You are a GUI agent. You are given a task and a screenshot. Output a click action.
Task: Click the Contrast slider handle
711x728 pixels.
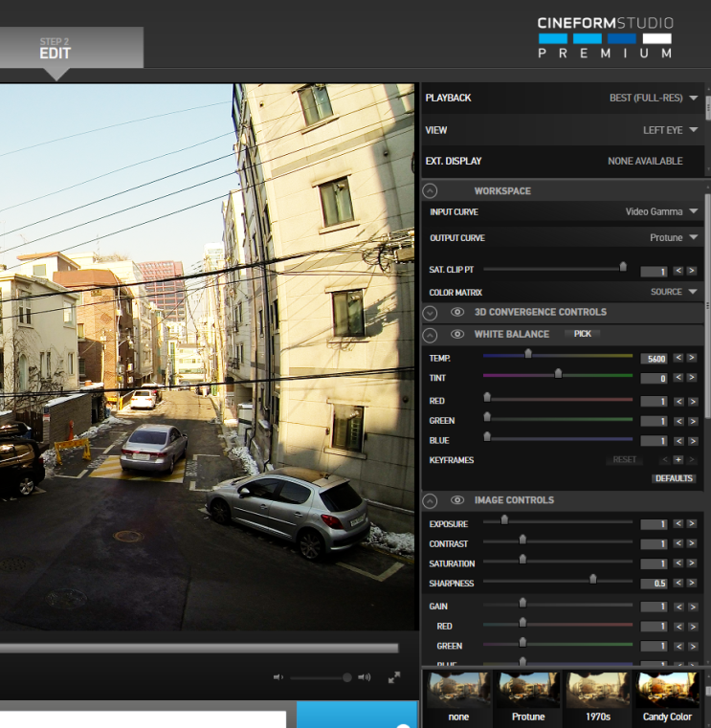pos(522,540)
